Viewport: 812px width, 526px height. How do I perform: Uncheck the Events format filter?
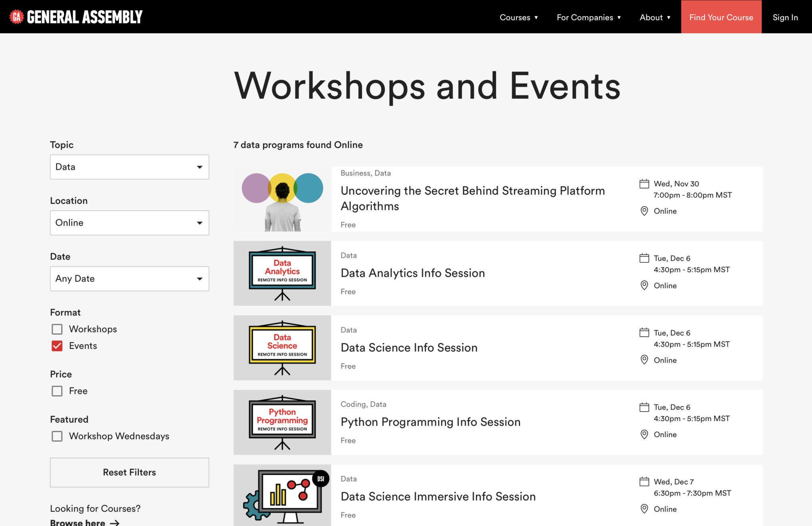(x=57, y=346)
